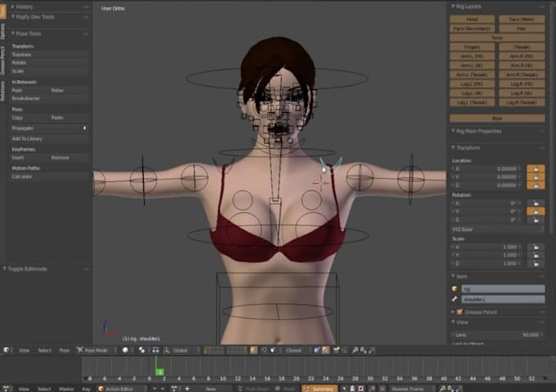Screen dimensions: 556x392
Task: Click the Lens value slider field
Action: 498,335
